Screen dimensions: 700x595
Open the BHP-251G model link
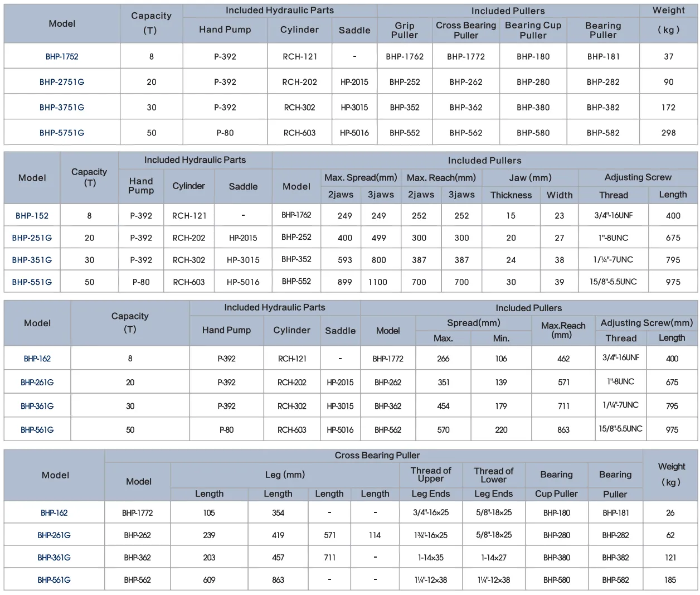(x=32, y=238)
